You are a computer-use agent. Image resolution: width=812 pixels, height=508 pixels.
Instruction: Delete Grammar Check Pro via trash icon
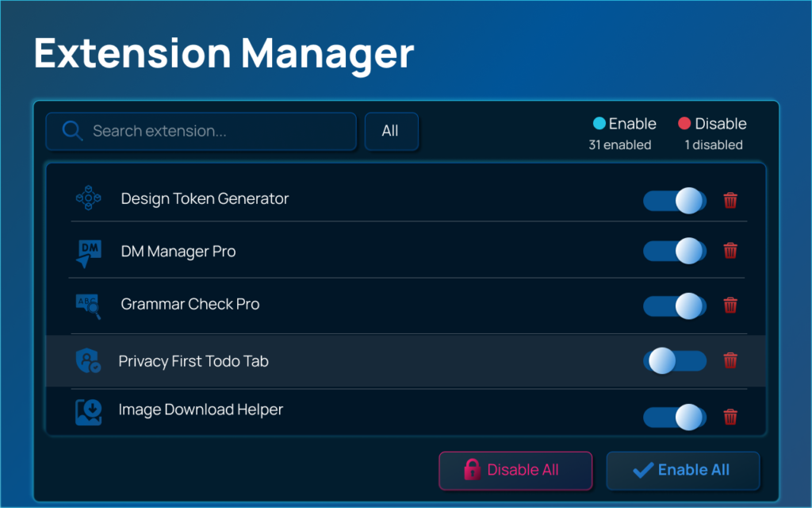coord(730,305)
